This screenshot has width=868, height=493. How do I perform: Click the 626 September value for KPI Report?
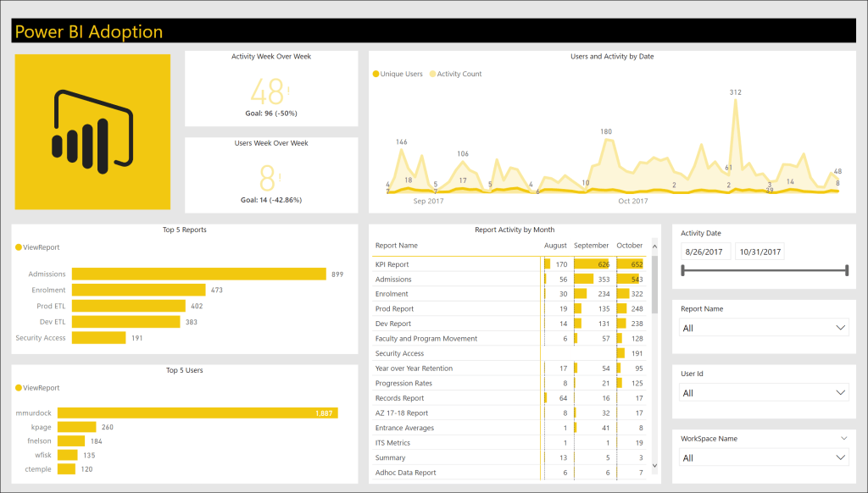604,264
